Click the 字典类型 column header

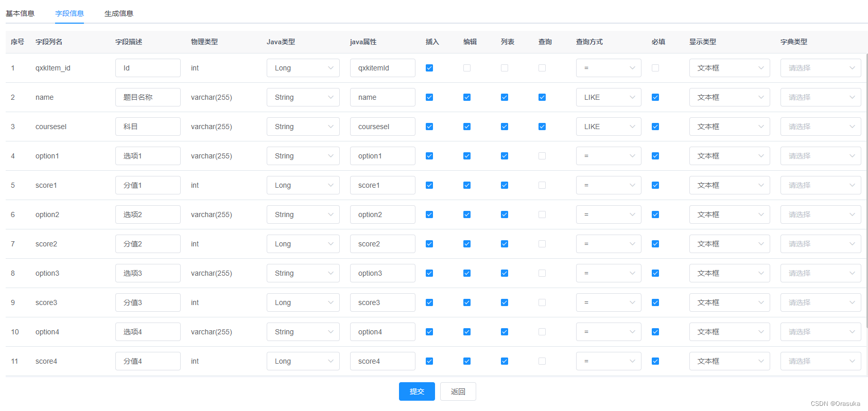click(794, 42)
